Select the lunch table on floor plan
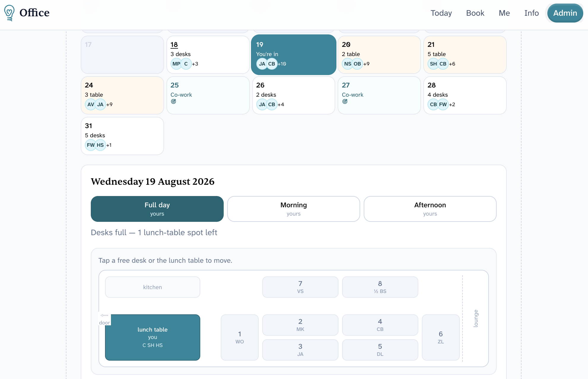The height and width of the screenshot is (379, 588). coord(152,337)
